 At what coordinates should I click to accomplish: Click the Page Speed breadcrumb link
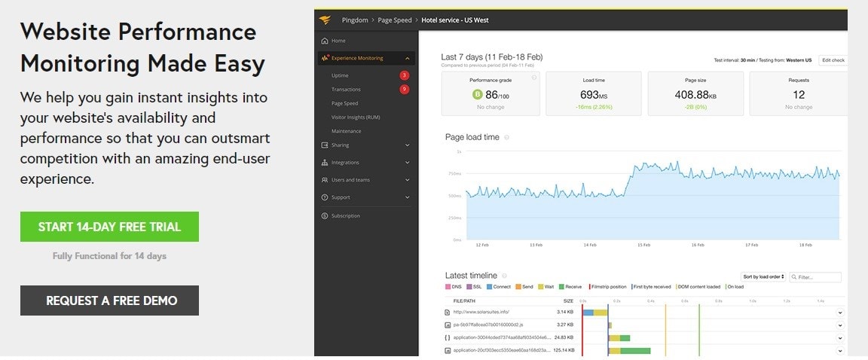[395, 20]
